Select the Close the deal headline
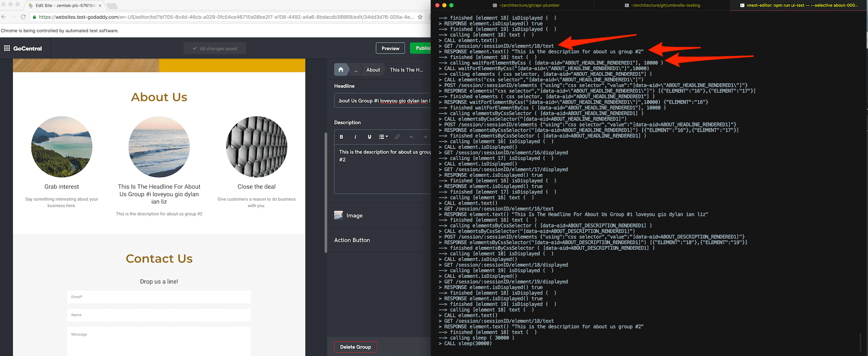Screen dimensions: 868x356 256,186
